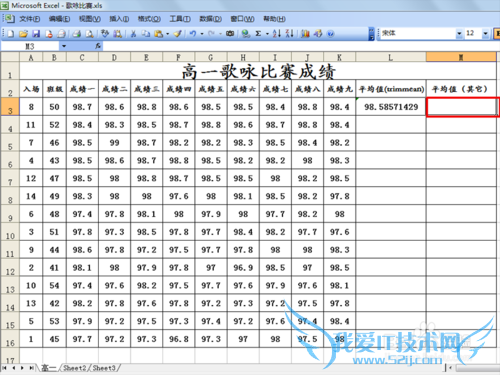Screen dimensions: 500x375
Task: Click the Copy icon
Action: [146, 34]
